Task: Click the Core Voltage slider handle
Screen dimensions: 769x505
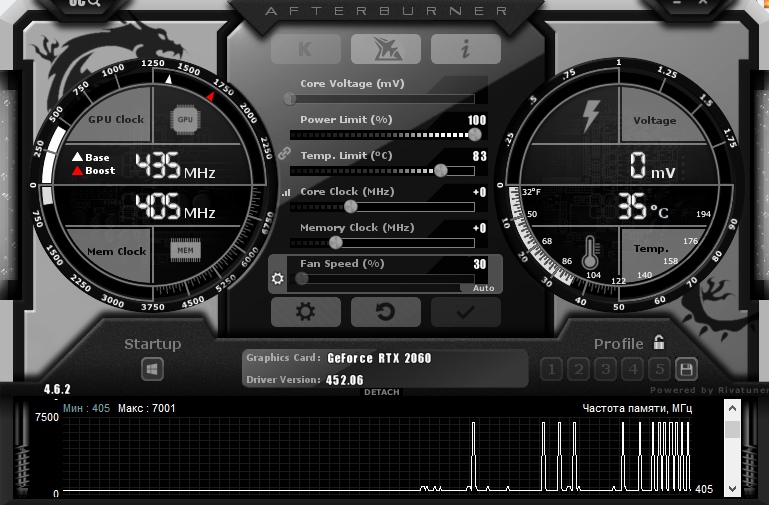Action: 290,99
